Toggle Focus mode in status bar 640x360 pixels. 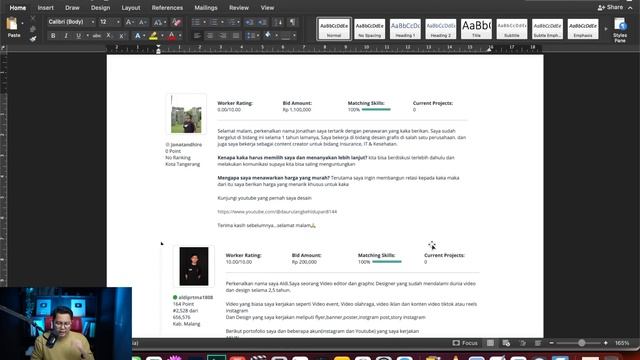[465, 343]
